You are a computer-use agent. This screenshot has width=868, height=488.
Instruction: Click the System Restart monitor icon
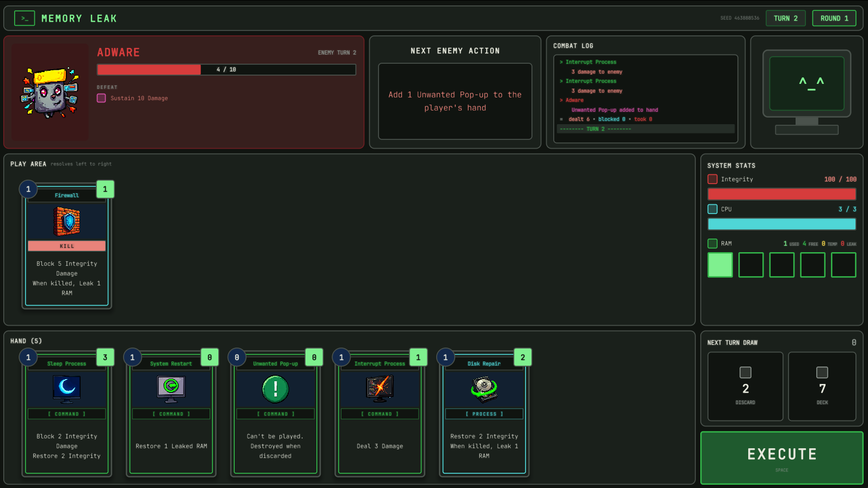tap(171, 389)
